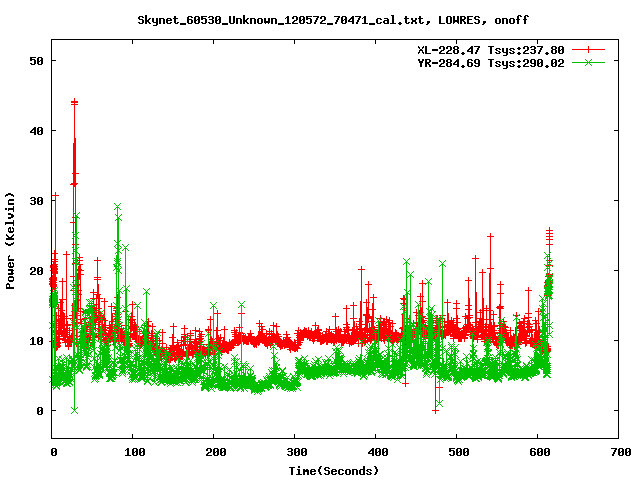Click the 10 tick label on y-axis
Image resolution: width=640 pixels, height=480 pixels.
38,341
